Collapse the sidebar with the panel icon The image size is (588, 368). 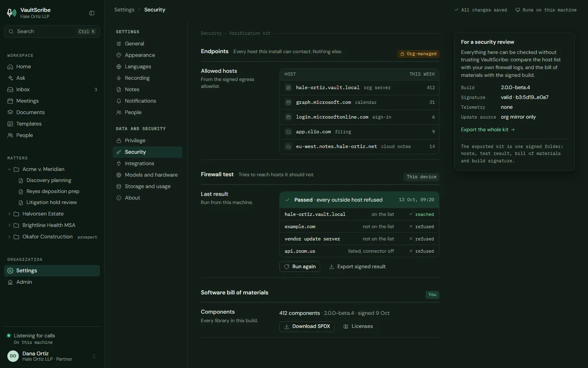(92, 13)
